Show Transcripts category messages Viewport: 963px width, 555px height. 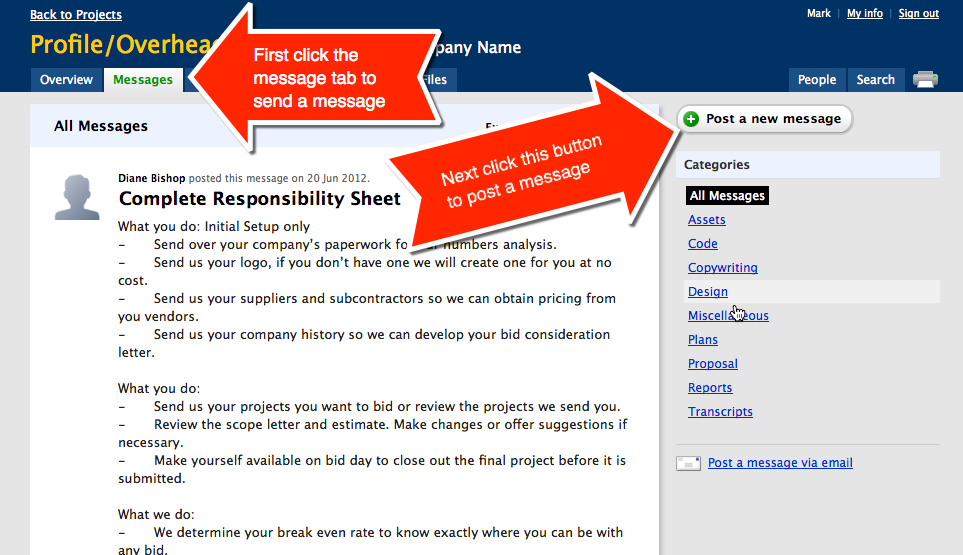(720, 411)
